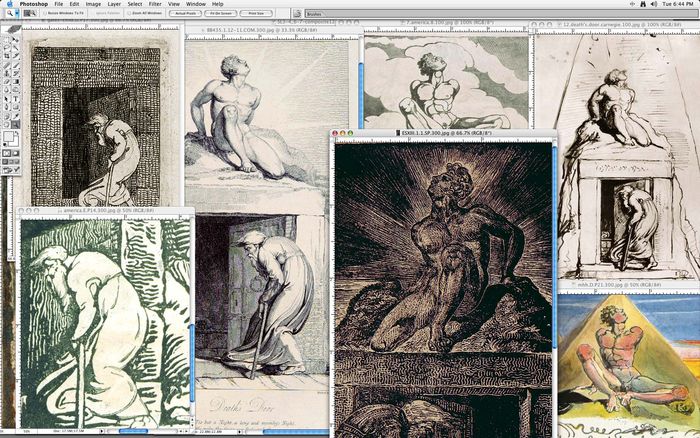700x438 pixels.
Task: Choose the Zoom In mode in options bar
Action: [x=27, y=13]
